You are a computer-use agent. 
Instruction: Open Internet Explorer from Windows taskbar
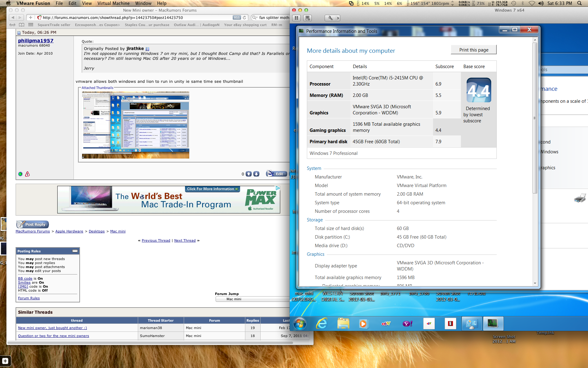322,324
